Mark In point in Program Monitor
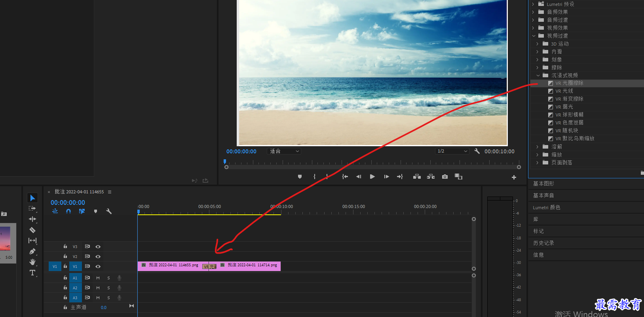Screen dimensions: 644x317 click(x=315, y=177)
